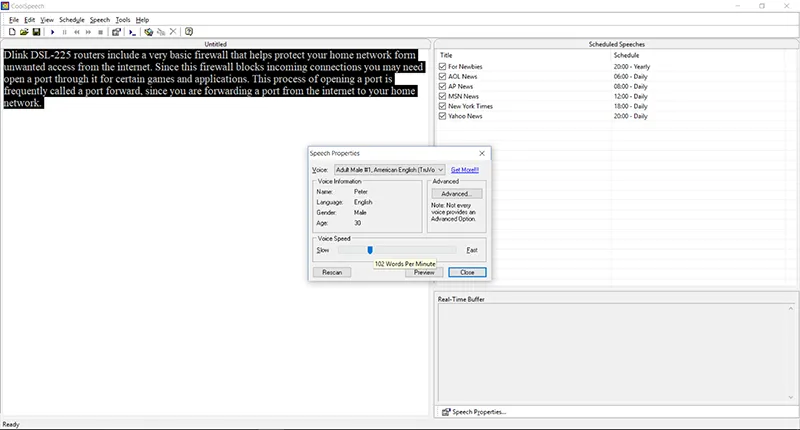
Task: Toggle the AOL News checkbox
Action: tap(443, 76)
